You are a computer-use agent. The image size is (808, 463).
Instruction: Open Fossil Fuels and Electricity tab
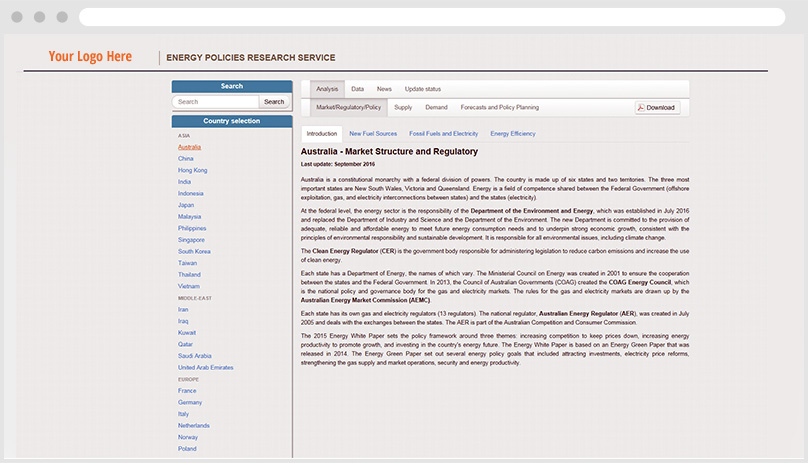pos(444,133)
